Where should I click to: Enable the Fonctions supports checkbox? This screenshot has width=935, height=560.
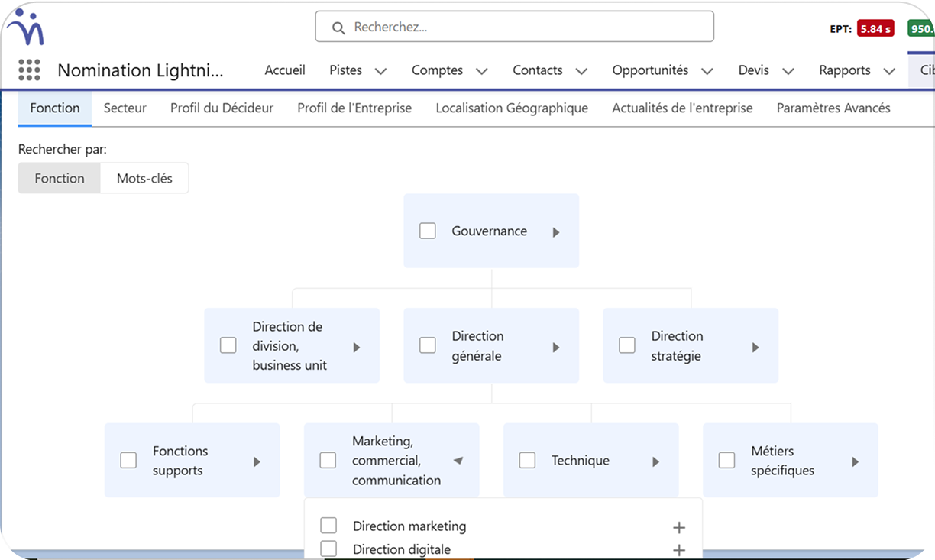pos(128,460)
